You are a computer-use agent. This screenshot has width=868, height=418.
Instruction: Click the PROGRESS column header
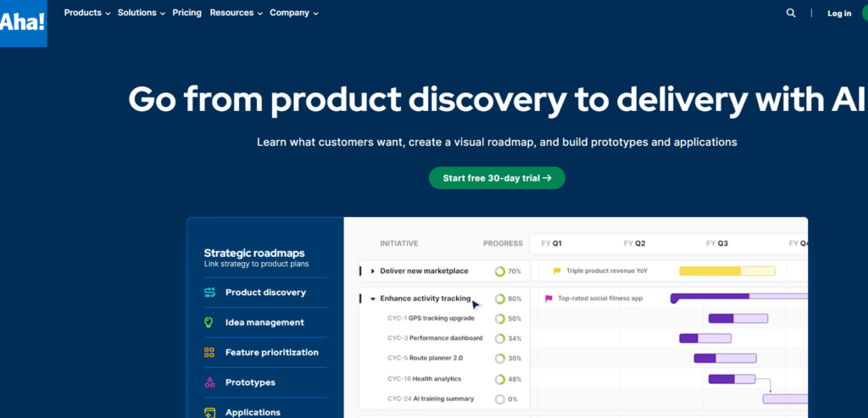pos(503,243)
